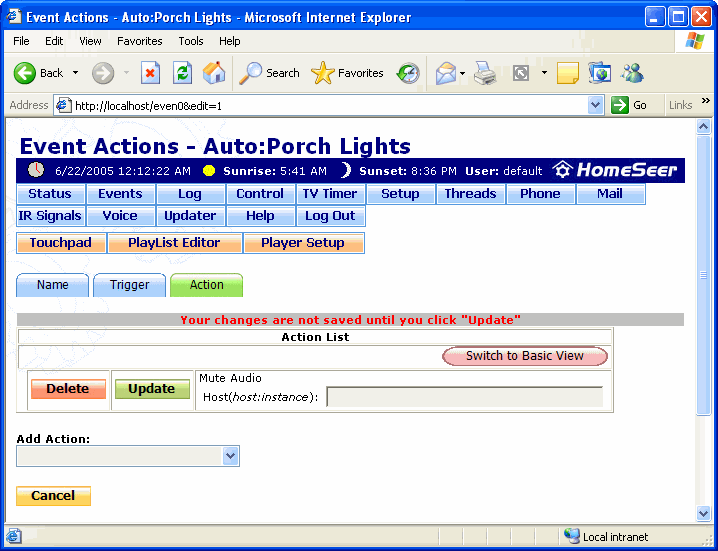This screenshot has height=551, width=718.
Task: Open the Favorites star toolbar button
Action: tap(347, 73)
